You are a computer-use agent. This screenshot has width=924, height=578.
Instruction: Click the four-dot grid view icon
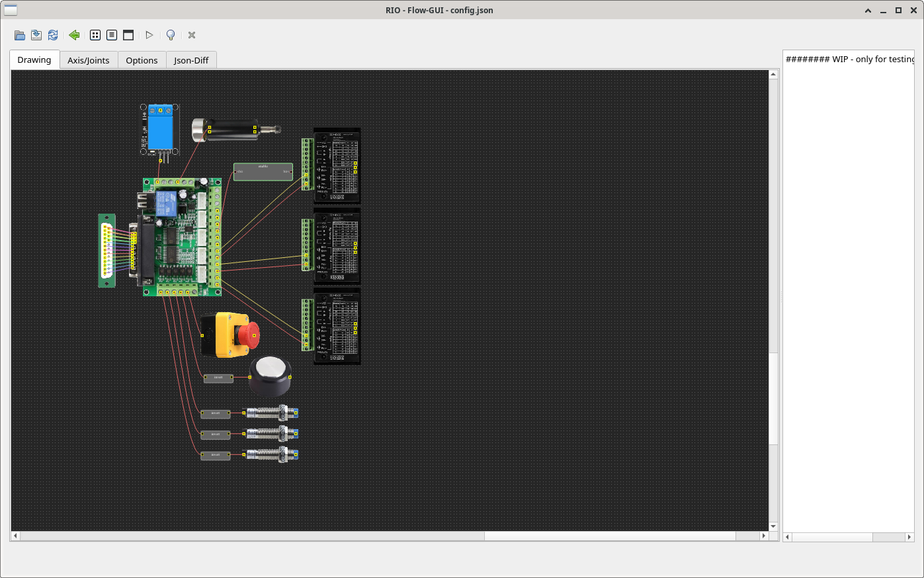click(x=95, y=35)
